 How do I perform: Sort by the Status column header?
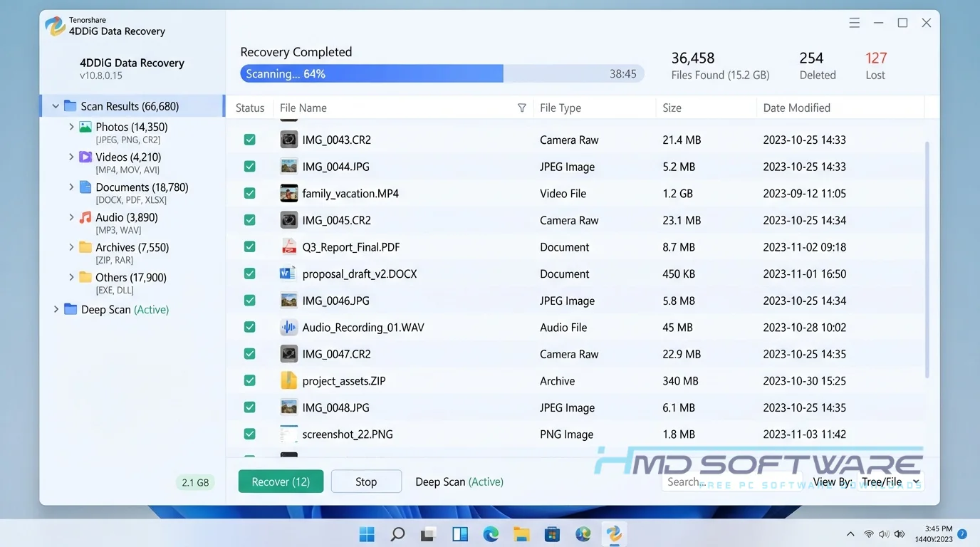click(250, 108)
